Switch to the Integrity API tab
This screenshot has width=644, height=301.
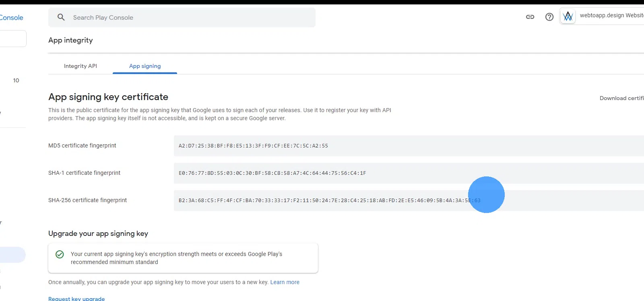pyautogui.click(x=80, y=66)
